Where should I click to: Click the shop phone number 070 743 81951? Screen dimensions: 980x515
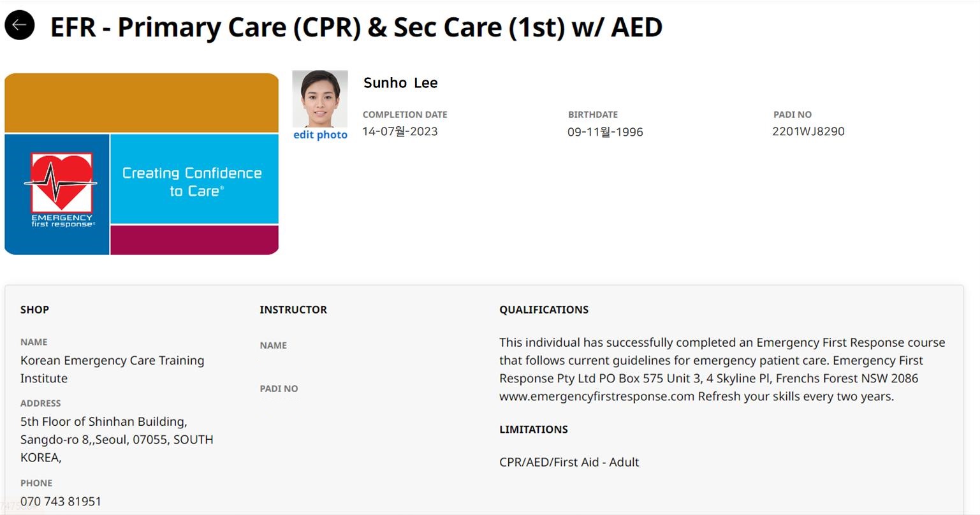click(x=61, y=501)
